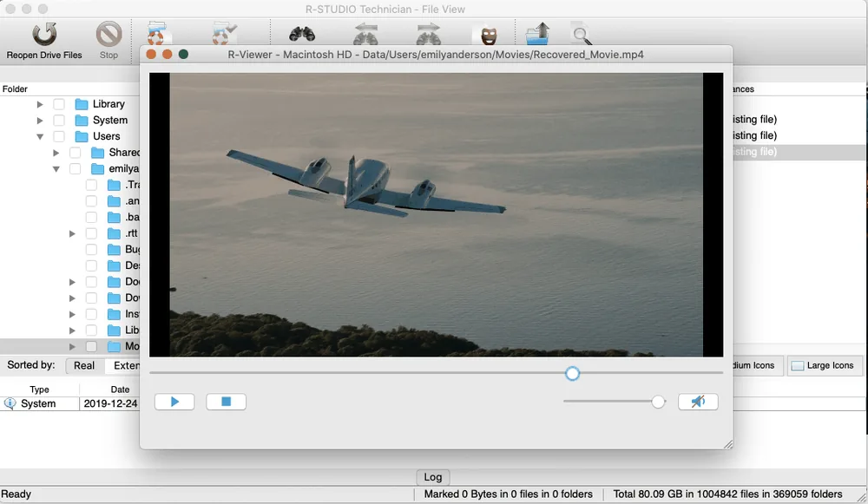Switch to the Real sort tab
Viewport: 868px width, 504px height.
click(84, 366)
